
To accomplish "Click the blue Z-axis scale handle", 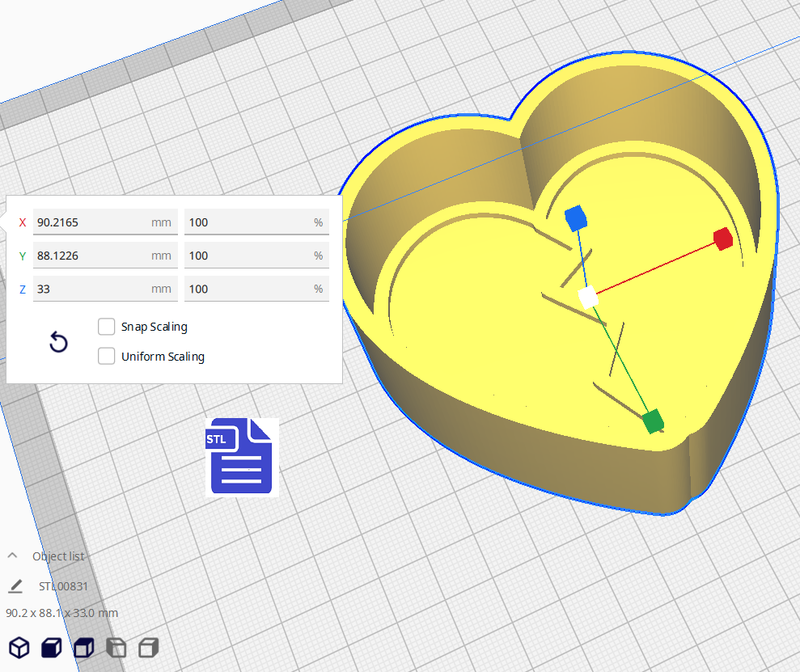I will point(576,217).
